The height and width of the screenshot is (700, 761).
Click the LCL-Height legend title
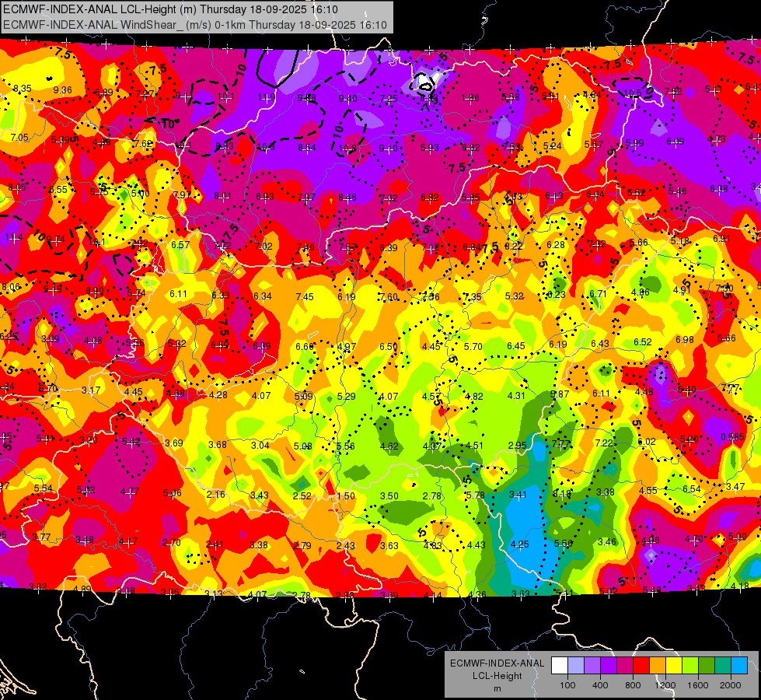click(x=497, y=676)
